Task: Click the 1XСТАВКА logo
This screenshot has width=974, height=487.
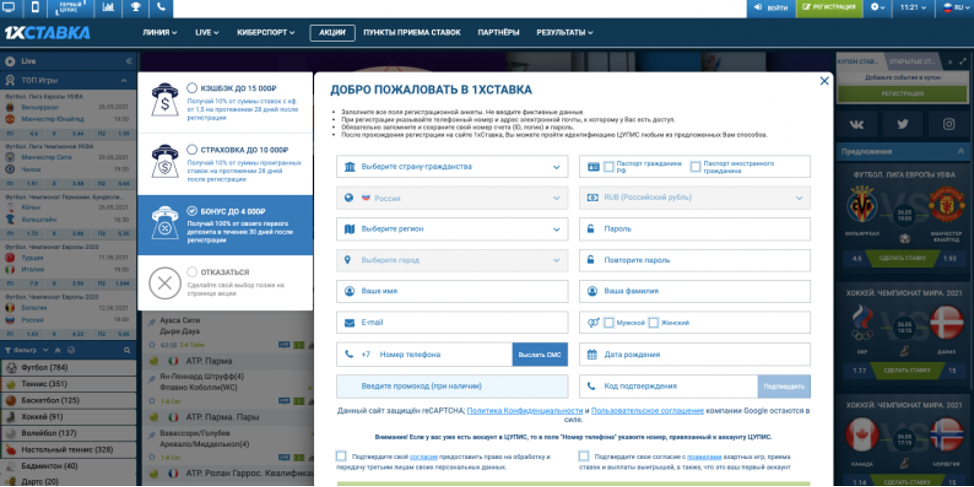Action: (48, 33)
